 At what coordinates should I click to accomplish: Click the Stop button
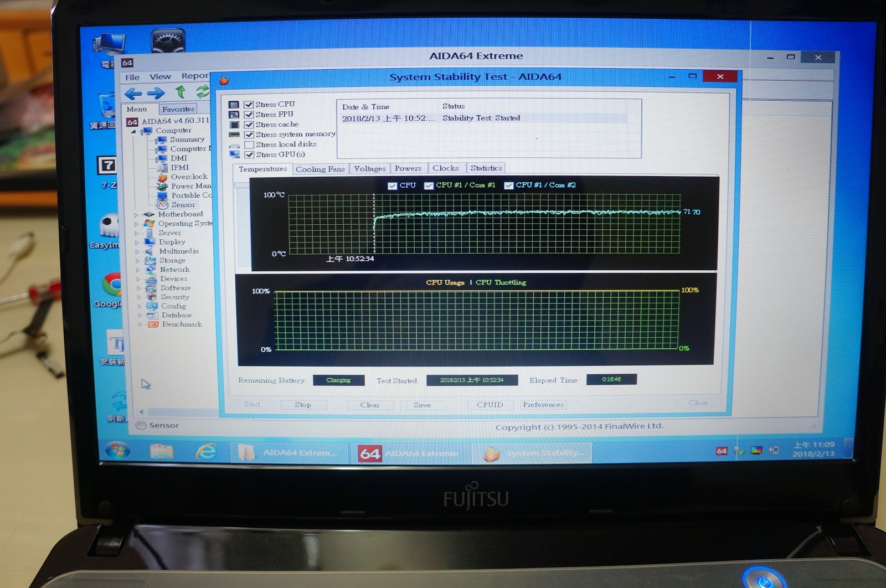coord(303,405)
